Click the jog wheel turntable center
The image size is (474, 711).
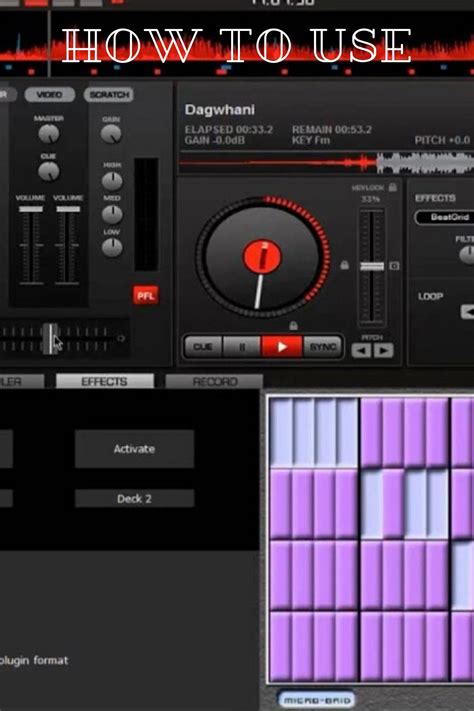[262, 256]
